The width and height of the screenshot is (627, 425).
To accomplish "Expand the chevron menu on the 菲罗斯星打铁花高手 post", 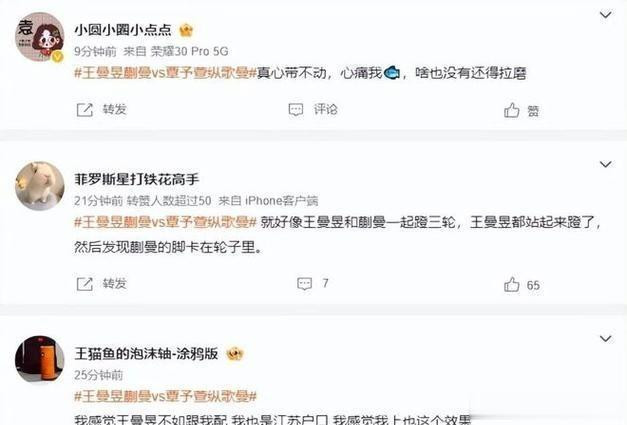I will click(606, 164).
